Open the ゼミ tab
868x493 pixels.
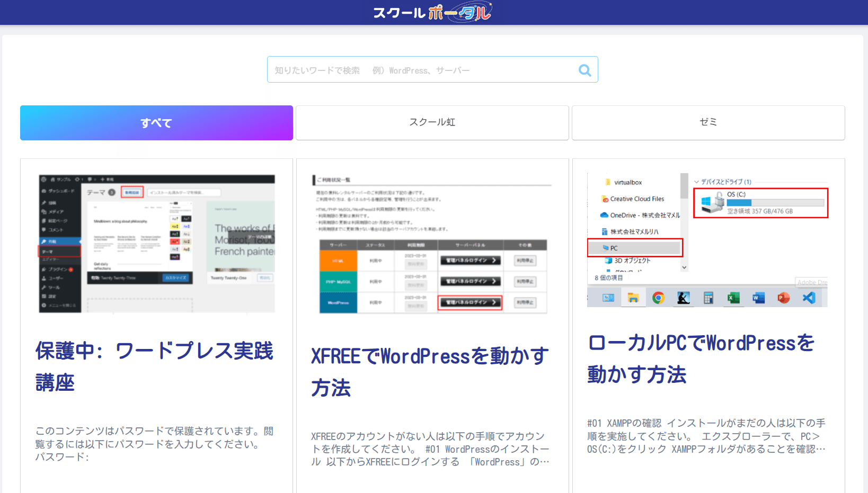[x=708, y=123]
